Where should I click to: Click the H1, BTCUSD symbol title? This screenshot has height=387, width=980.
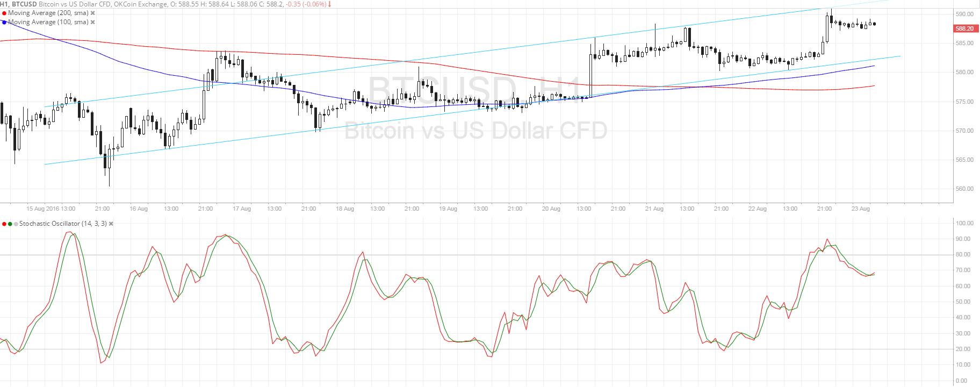[19, 4]
